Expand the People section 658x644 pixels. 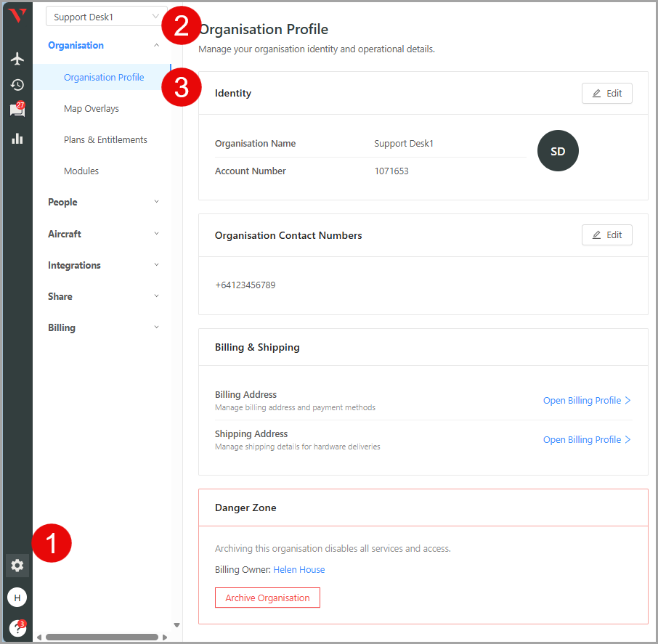[x=103, y=203]
